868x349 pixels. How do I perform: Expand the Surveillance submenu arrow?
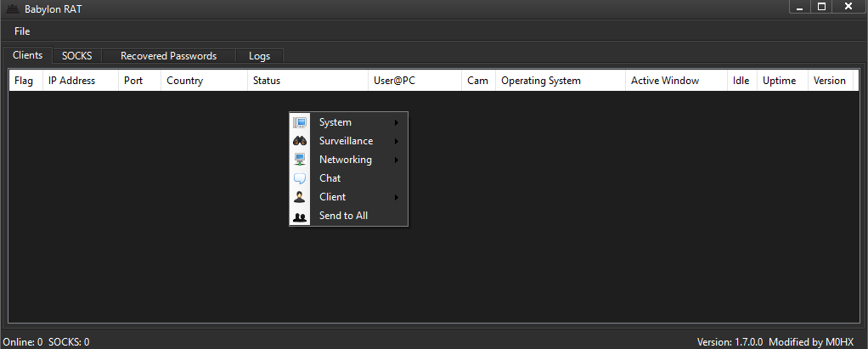[x=397, y=142]
